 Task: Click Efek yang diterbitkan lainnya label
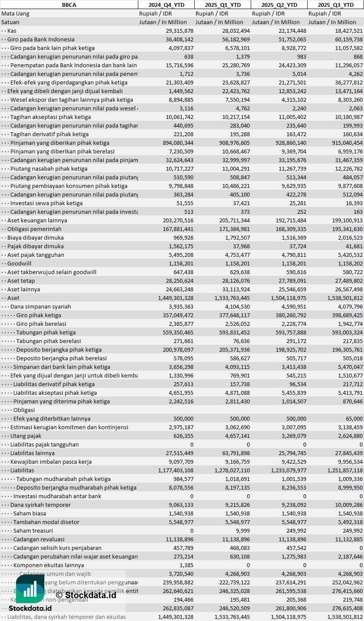click(x=52, y=418)
